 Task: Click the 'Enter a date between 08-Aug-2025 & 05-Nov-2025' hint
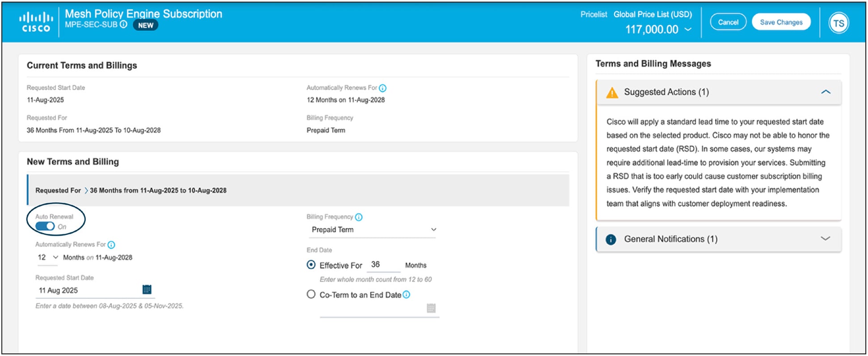tap(110, 306)
